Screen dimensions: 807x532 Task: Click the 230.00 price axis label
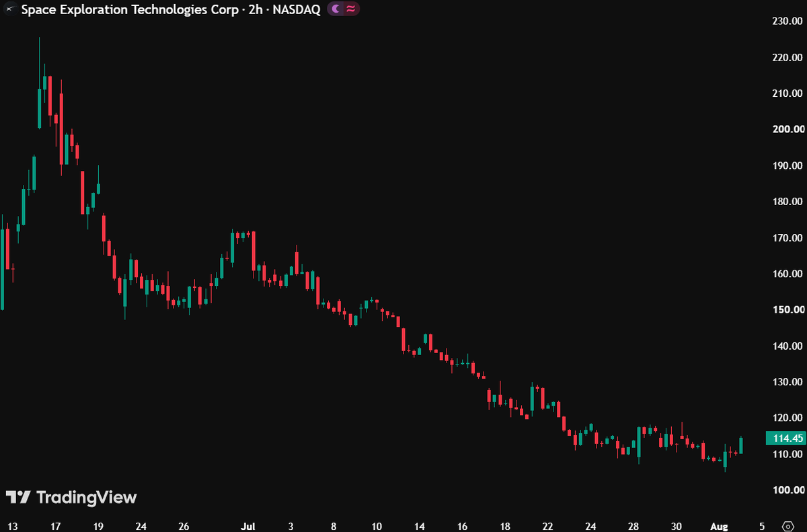click(789, 21)
